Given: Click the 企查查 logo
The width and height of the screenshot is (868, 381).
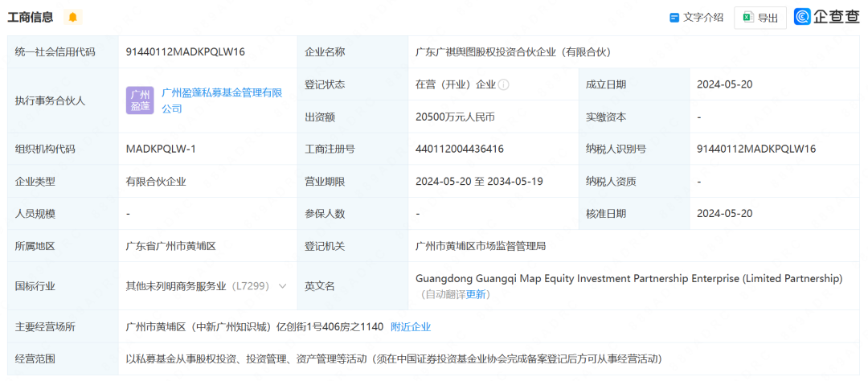Looking at the screenshot, I should [x=826, y=17].
